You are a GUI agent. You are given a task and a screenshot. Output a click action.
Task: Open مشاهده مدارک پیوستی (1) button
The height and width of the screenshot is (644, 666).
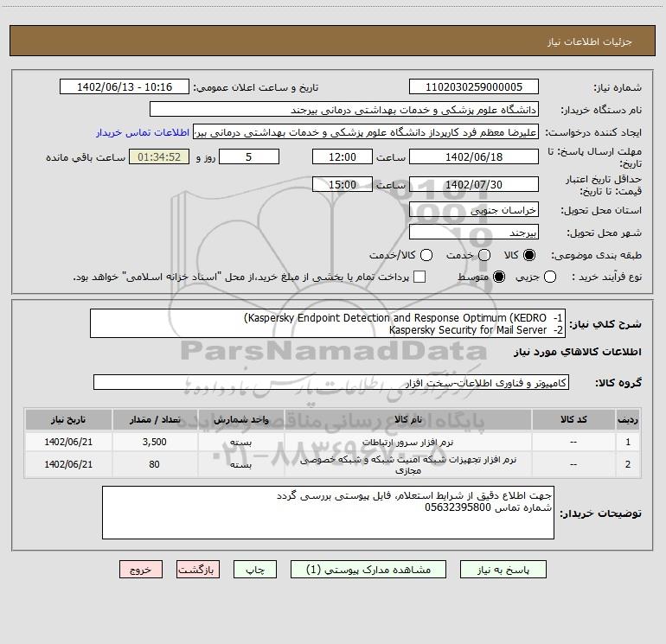368,570
